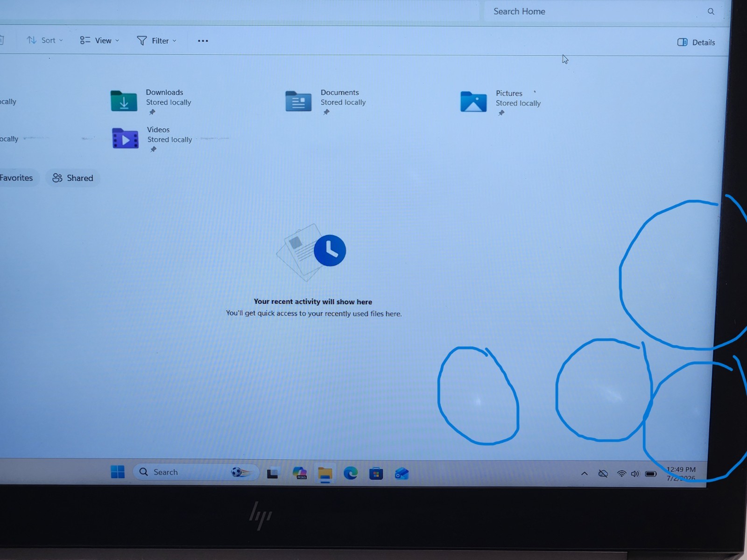This screenshot has height=560, width=747.
Task: Click pin icon under Documents
Action: click(326, 112)
